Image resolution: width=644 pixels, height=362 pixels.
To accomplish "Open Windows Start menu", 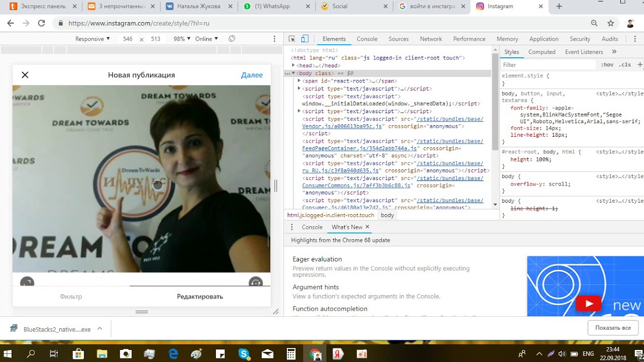I will 8,354.
